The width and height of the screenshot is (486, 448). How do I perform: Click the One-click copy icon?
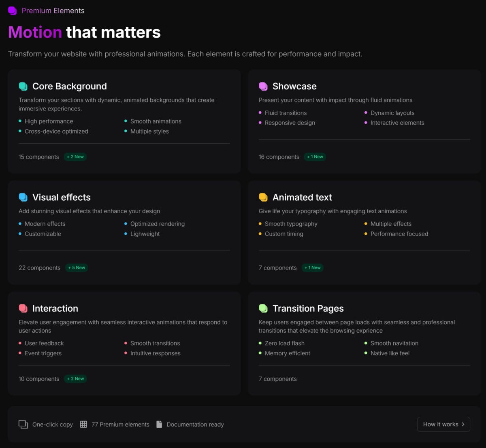[23, 425]
